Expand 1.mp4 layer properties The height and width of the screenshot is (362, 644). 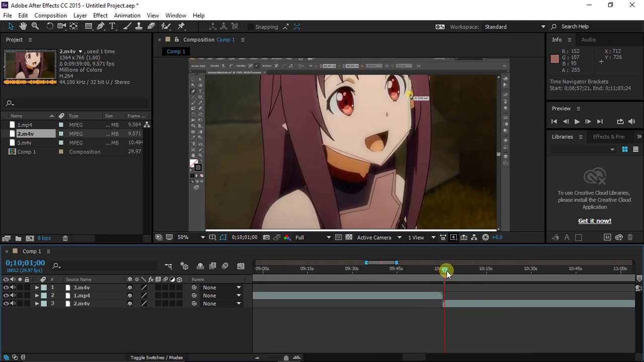pyautogui.click(x=37, y=296)
